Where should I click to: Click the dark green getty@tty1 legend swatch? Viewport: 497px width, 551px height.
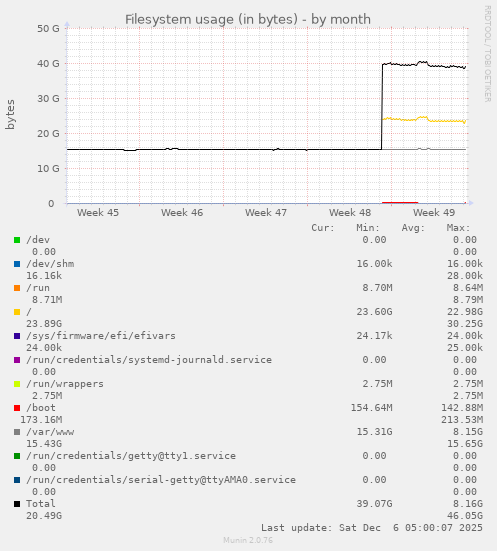click(x=17, y=456)
